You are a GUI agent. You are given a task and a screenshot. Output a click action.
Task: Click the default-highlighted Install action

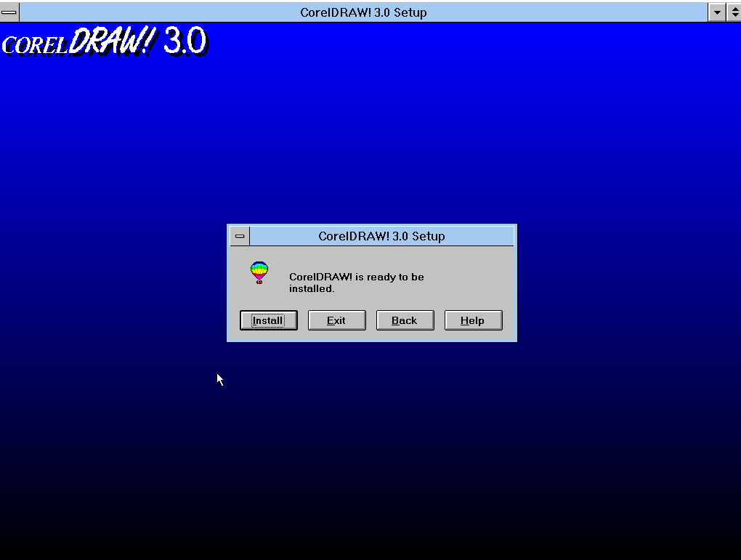[x=268, y=320]
